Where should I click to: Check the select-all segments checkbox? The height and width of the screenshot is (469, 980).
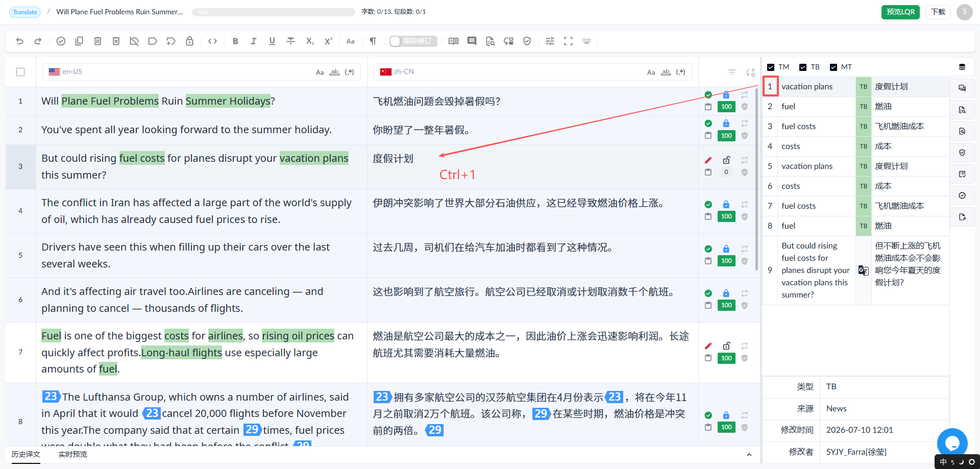(x=20, y=72)
